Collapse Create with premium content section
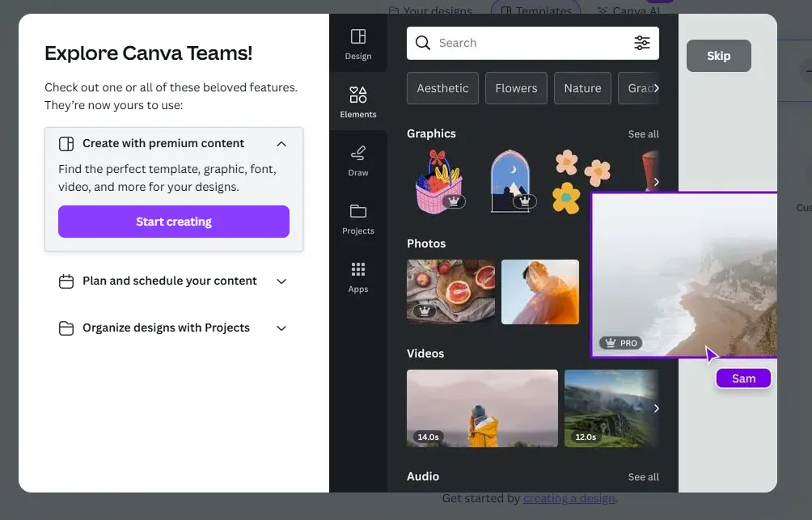Screen dimensions: 812x520 coord(281,144)
